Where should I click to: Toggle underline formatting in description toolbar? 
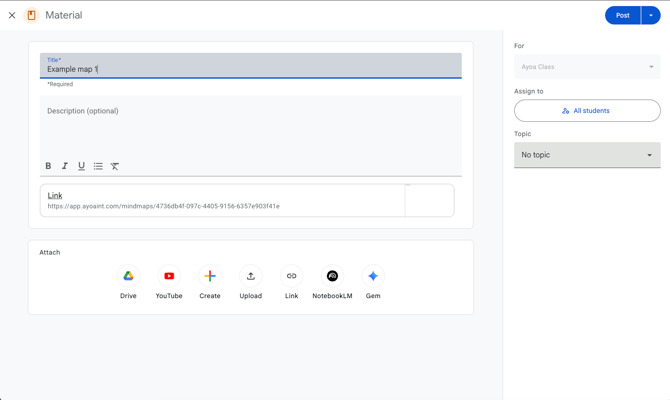point(81,166)
